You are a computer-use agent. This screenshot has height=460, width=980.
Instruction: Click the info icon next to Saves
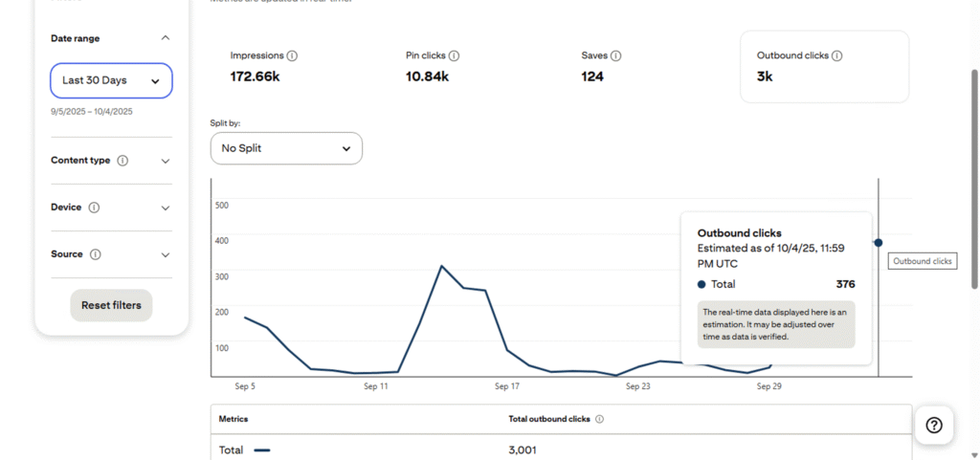point(616,56)
